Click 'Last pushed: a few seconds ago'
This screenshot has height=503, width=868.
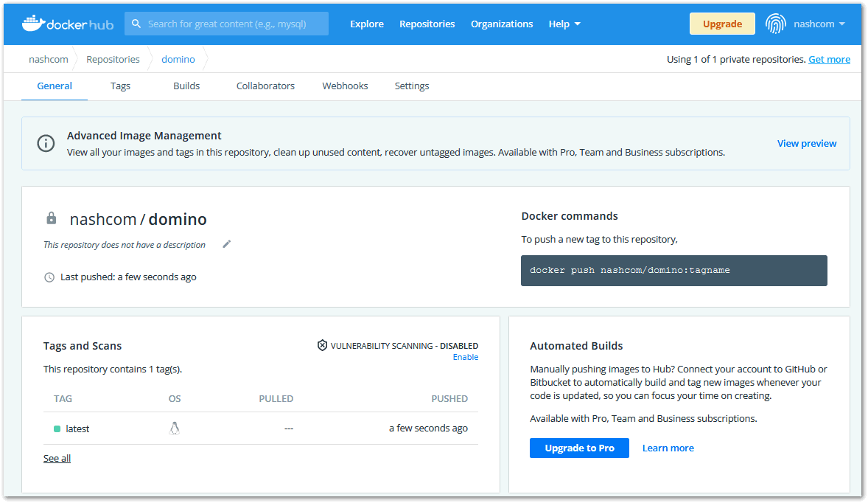pyautogui.click(x=128, y=277)
